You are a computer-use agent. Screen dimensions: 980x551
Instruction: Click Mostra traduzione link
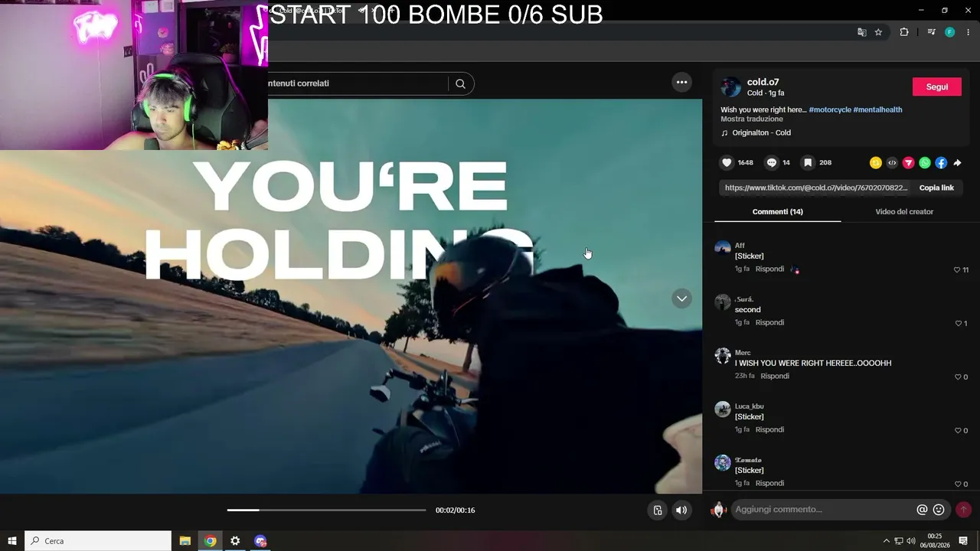pyautogui.click(x=752, y=119)
